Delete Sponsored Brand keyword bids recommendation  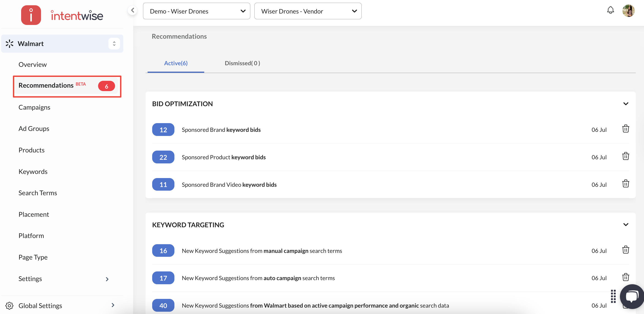[625, 129]
